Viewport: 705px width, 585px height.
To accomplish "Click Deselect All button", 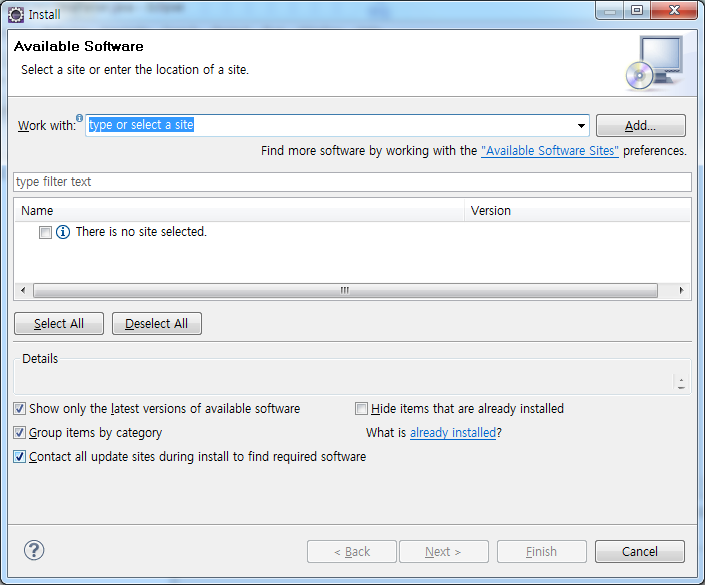I will coord(156,324).
